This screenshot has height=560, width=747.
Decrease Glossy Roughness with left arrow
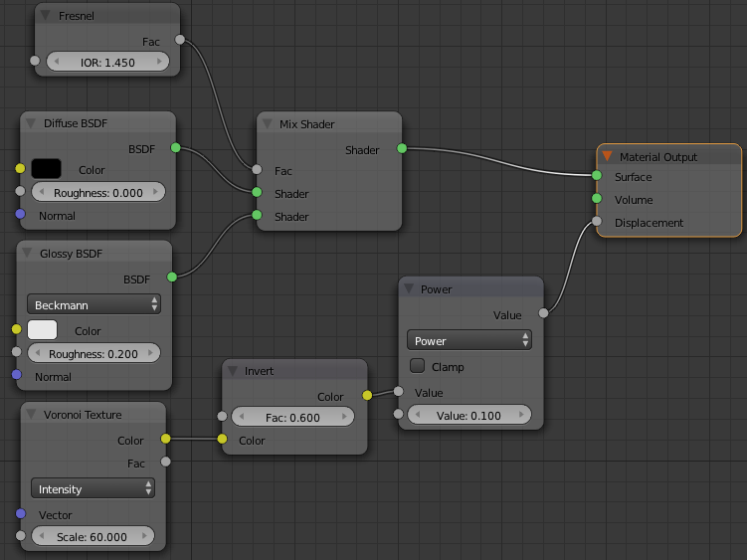(37, 353)
